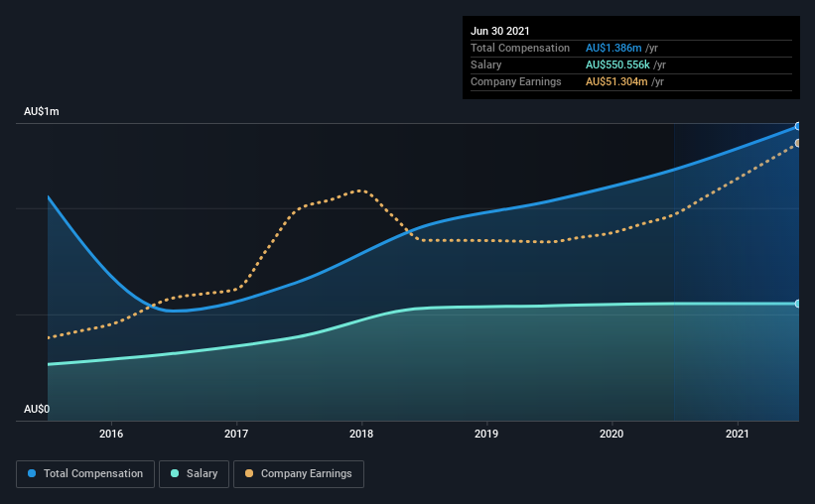Click the AU$0 y-axis label
Viewport: 815px width, 504px height.
tap(37, 410)
